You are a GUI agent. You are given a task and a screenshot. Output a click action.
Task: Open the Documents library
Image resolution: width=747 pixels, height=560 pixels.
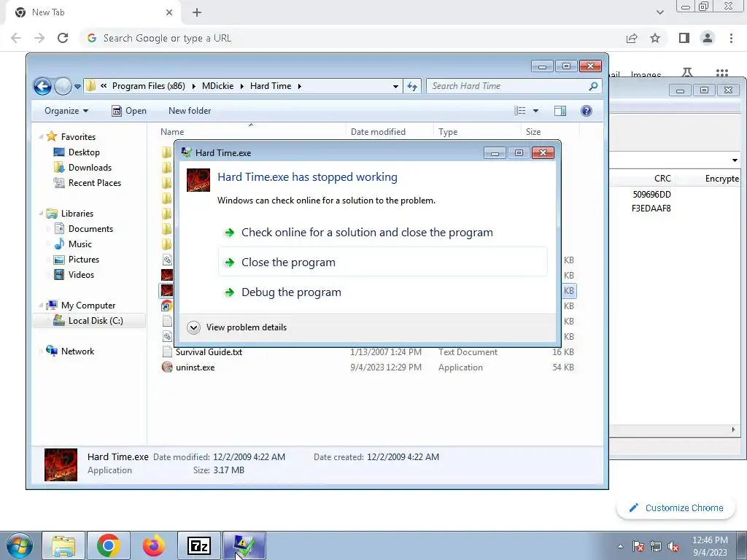point(90,229)
